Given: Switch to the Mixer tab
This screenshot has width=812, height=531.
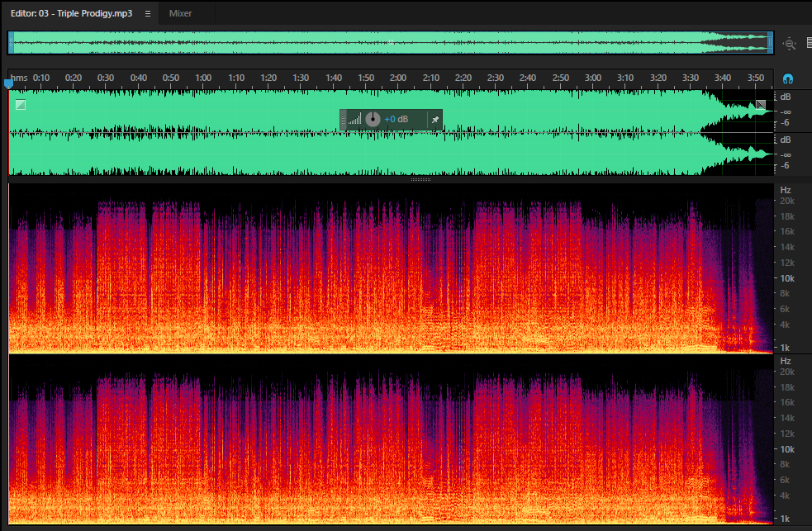Looking at the screenshot, I should [180, 13].
